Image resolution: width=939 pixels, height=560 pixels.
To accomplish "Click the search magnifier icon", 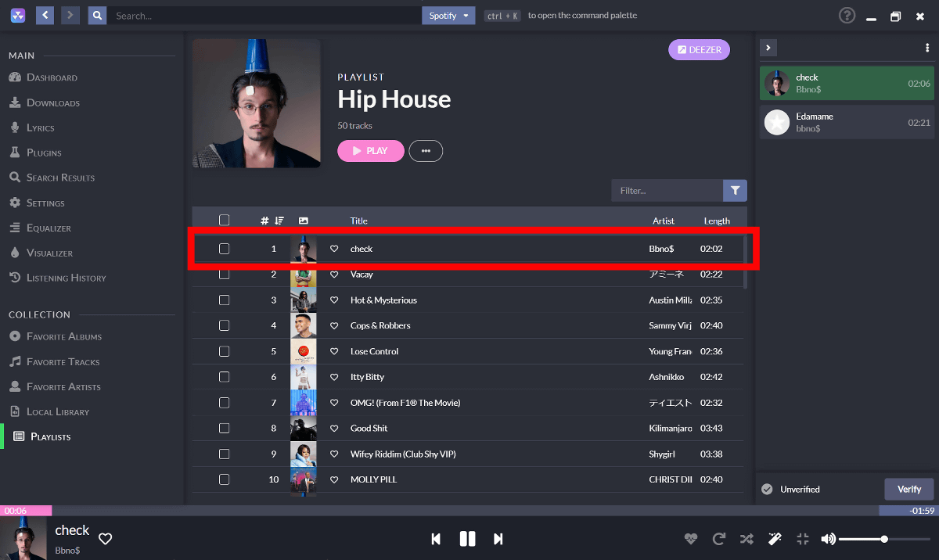I will pos(97,16).
